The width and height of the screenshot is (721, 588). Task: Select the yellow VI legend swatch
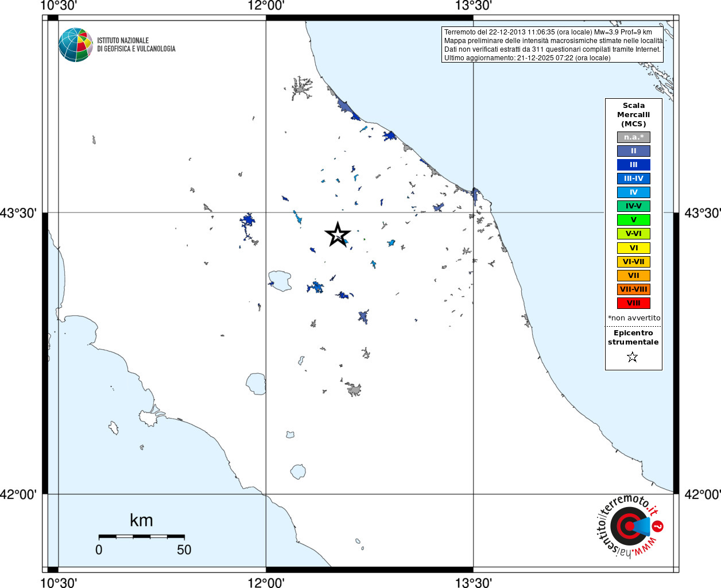coord(634,248)
